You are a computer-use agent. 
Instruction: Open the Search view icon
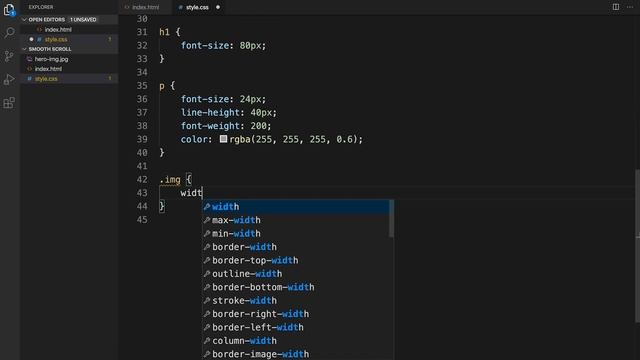point(9,32)
